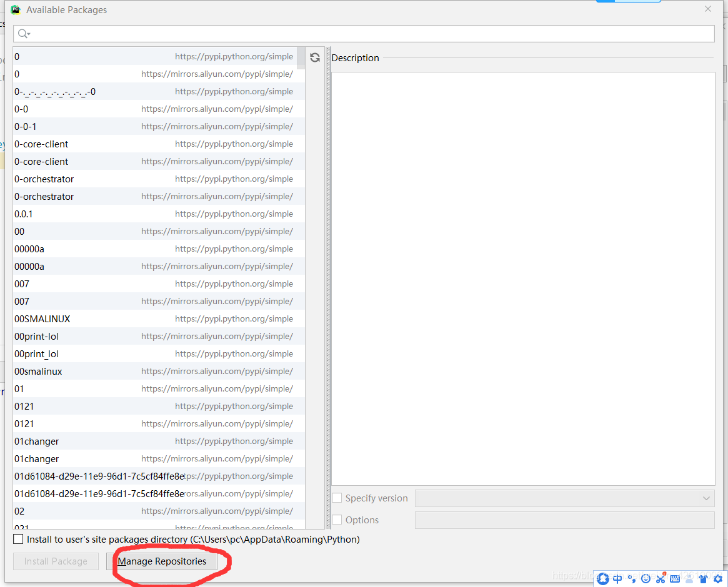Select the 00 package row

[x=159, y=232]
